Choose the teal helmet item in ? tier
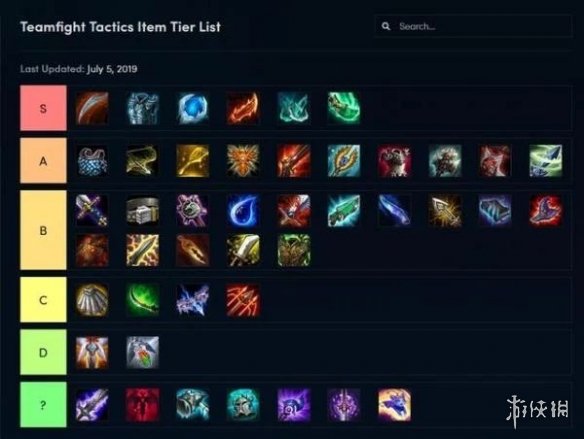584x439 pixels. click(243, 405)
